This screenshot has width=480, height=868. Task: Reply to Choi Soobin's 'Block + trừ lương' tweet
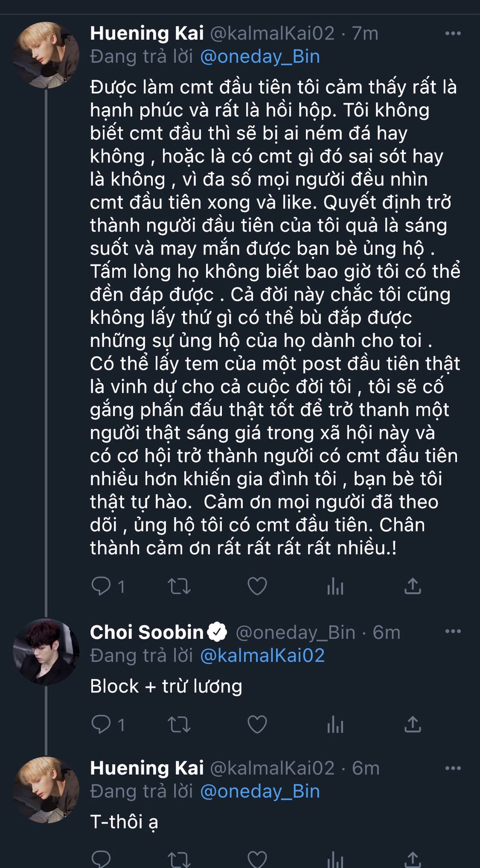(x=101, y=725)
